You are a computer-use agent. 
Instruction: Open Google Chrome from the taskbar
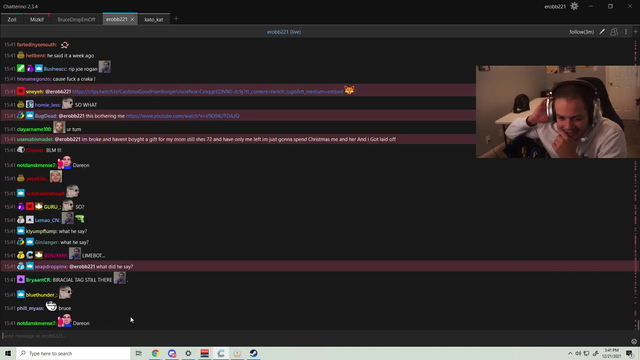click(x=156, y=353)
